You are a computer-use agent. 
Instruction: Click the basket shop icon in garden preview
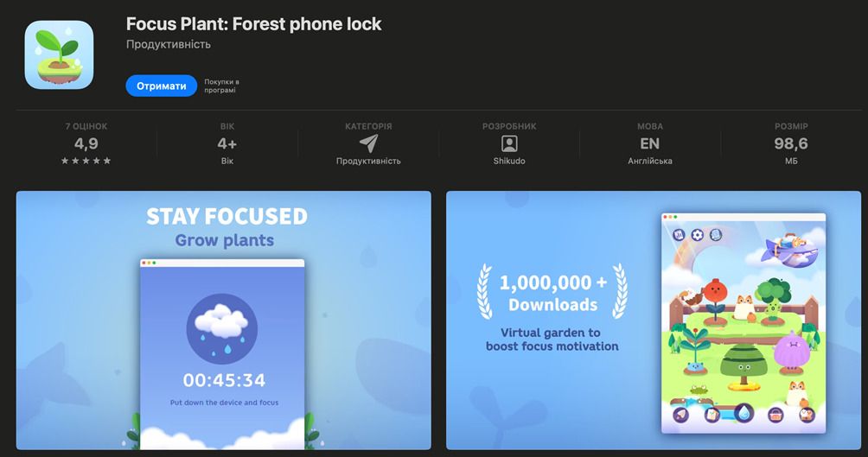coord(775,415)
